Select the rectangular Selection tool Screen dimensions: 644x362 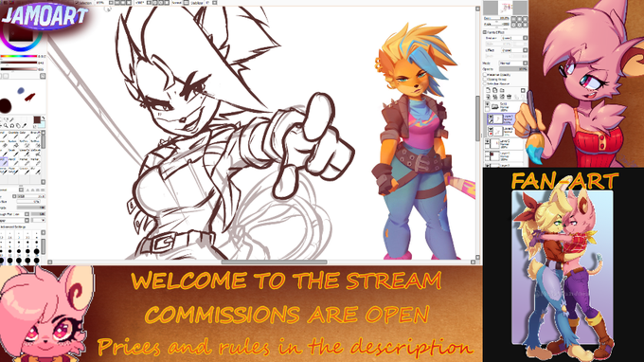[1, 119]
